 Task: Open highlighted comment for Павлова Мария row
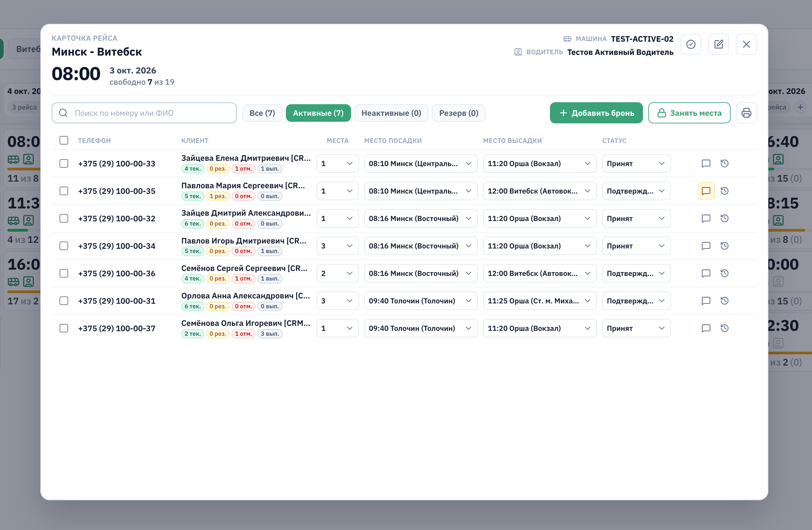(706, 191)
